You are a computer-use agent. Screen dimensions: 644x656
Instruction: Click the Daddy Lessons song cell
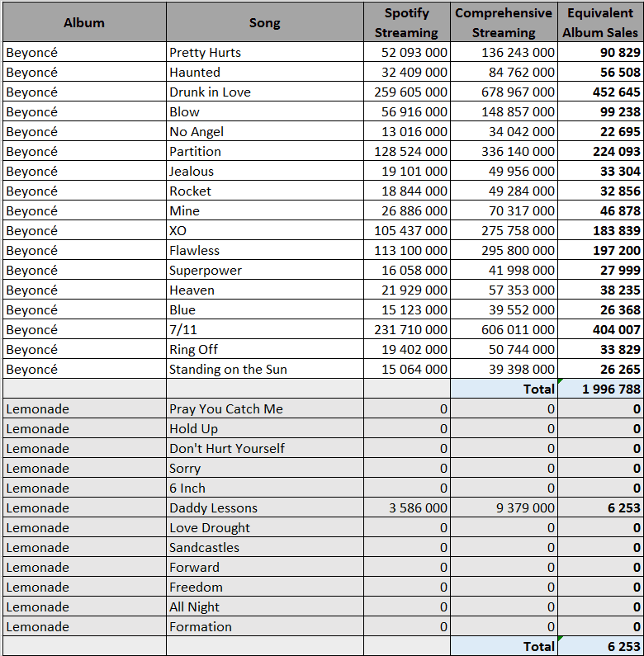pos(265,507)
